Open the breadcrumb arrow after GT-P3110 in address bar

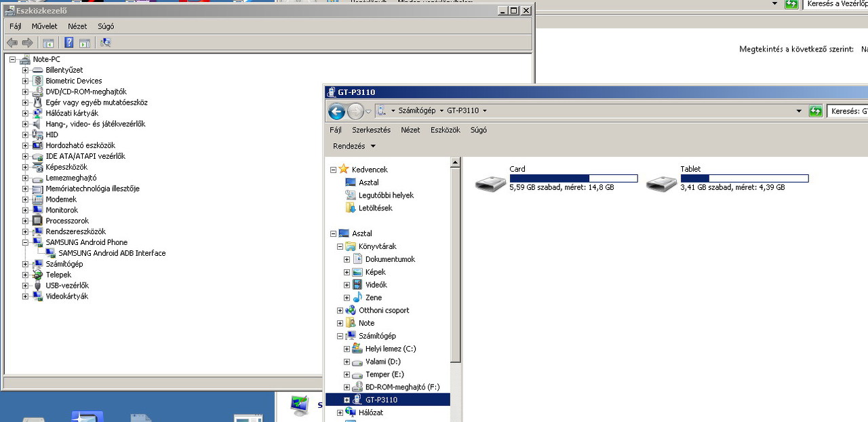coord(485,111)
